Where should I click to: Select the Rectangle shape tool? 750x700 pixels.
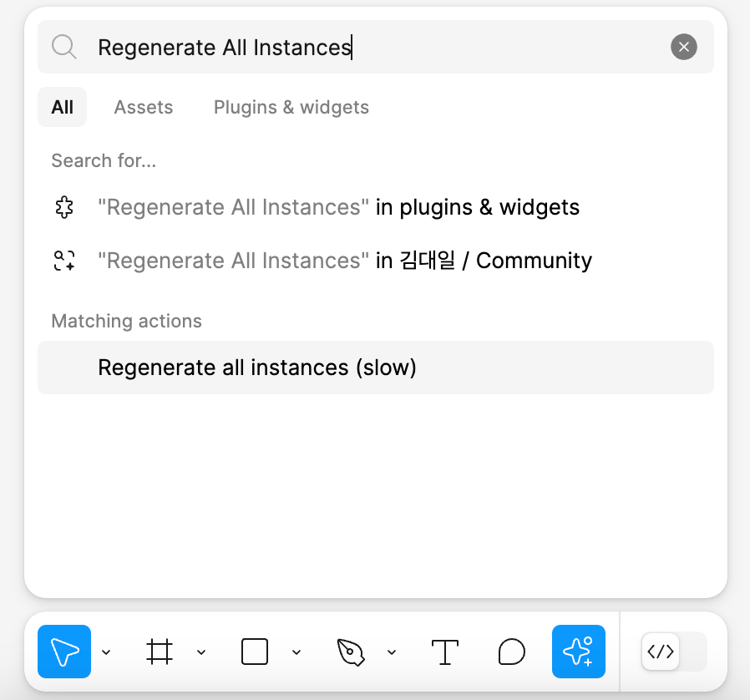(255, 652)
